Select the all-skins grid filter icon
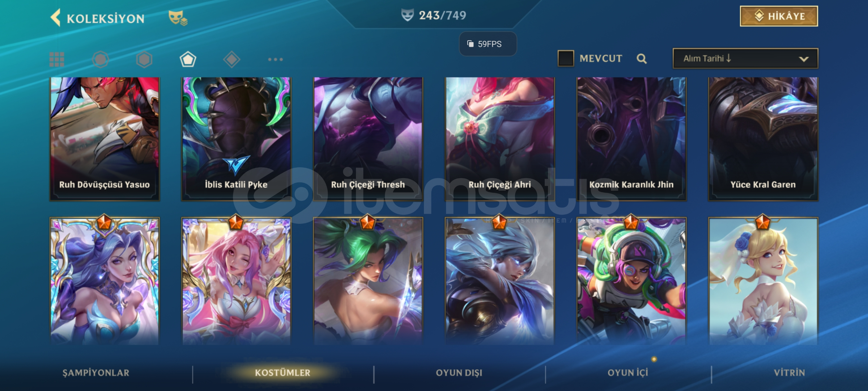Image resolution: width=868 pixels, height=391 pixels. tap(57, 59)
